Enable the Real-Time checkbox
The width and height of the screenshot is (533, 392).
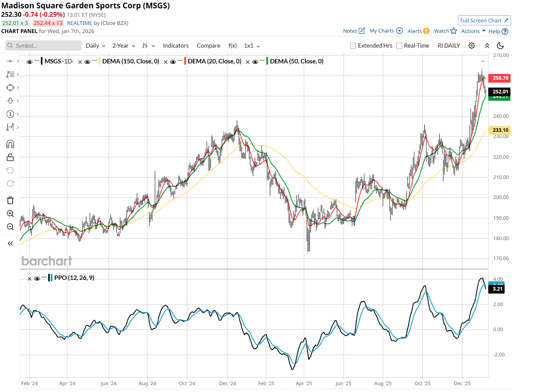[x=399, y=46]
